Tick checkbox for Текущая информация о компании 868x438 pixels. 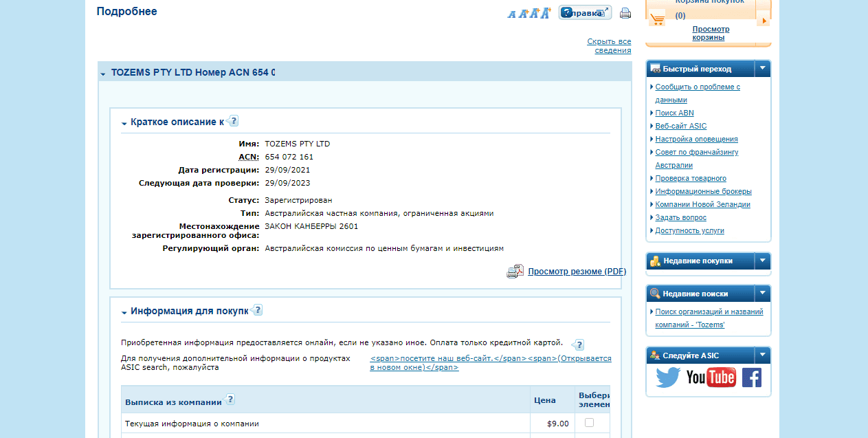[x=589, y=423]
